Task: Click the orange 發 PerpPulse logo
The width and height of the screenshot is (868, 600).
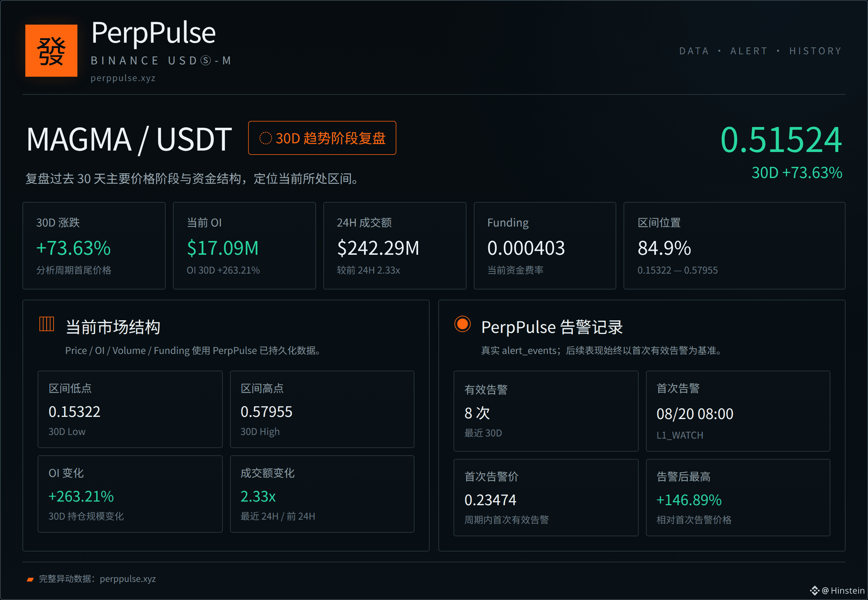Action: [51, 51]
